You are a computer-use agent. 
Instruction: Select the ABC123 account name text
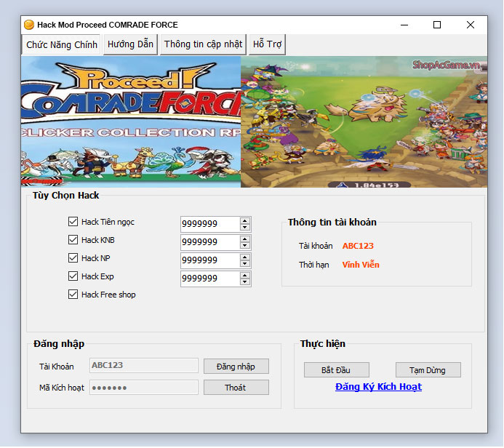tap(358, 246)
